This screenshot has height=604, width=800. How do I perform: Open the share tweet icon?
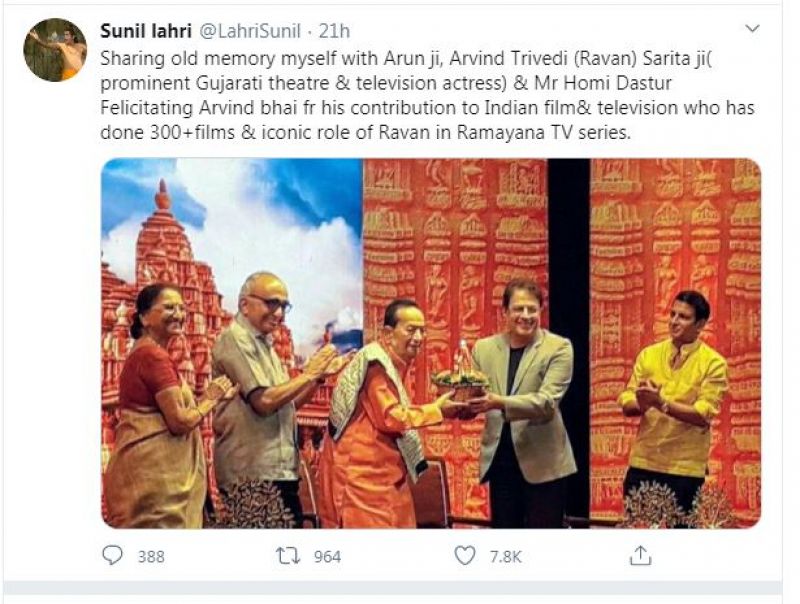pyautogui.click(x=640, y=556)
